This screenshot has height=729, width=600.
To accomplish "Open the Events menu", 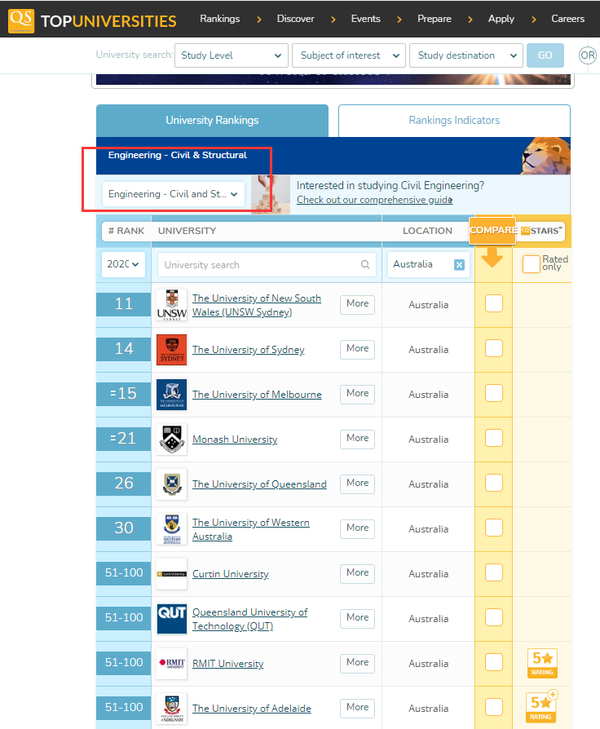I will [x=366, y=19].
